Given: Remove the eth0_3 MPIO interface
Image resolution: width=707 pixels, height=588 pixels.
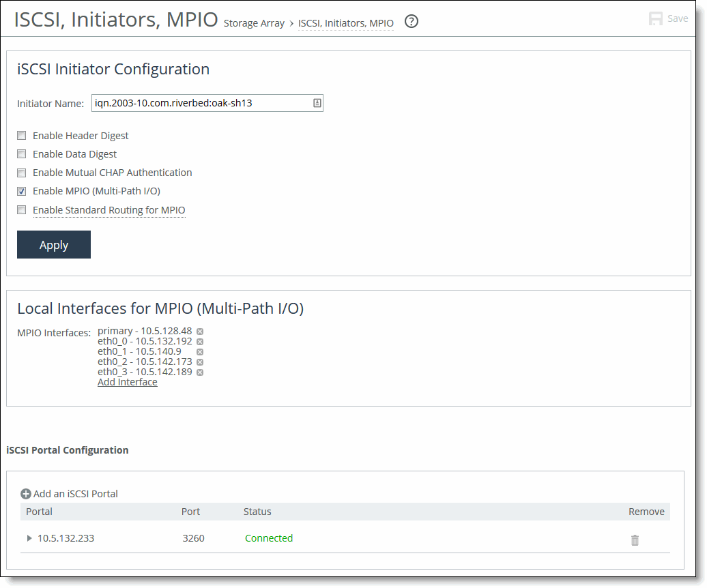Looking at the screenshot, I should click(200, 372).
